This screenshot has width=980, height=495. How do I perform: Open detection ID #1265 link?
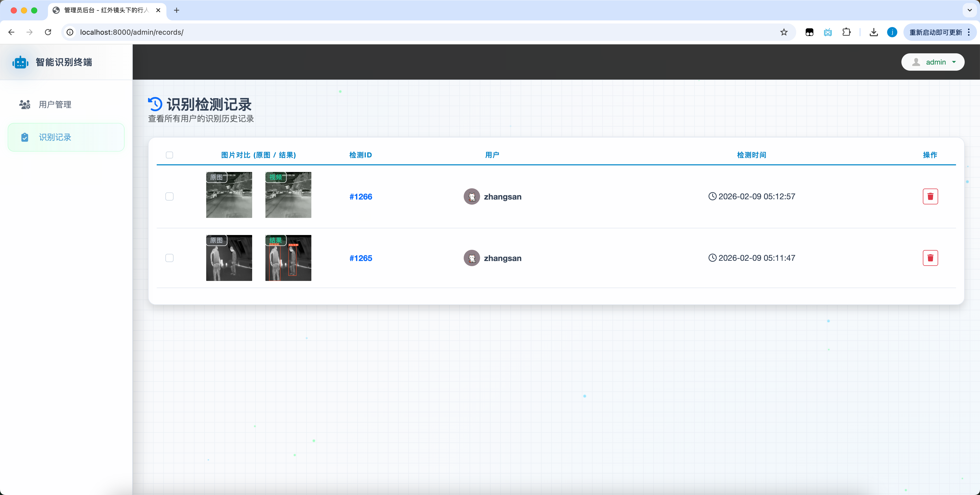point(361,258)
